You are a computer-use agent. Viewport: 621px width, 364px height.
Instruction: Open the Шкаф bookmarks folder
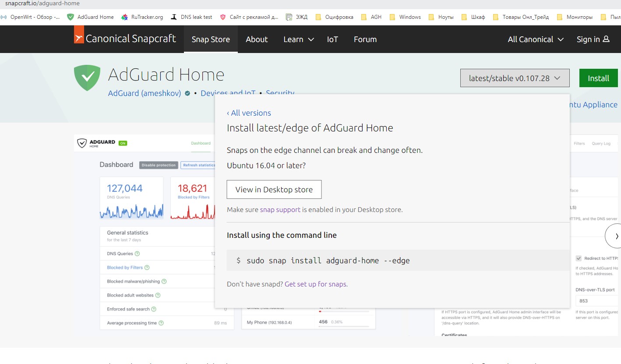pos(473,17)
